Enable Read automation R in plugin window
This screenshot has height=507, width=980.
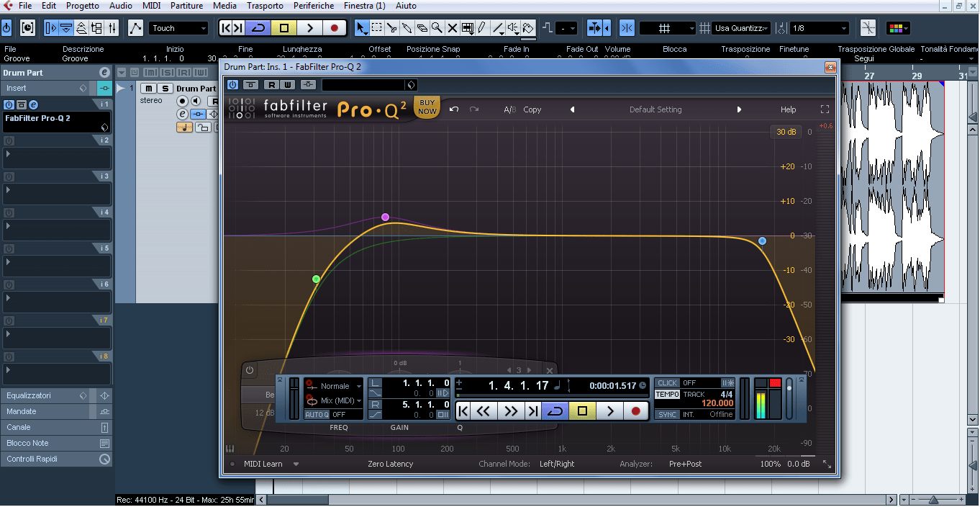(x=272, y=85)
